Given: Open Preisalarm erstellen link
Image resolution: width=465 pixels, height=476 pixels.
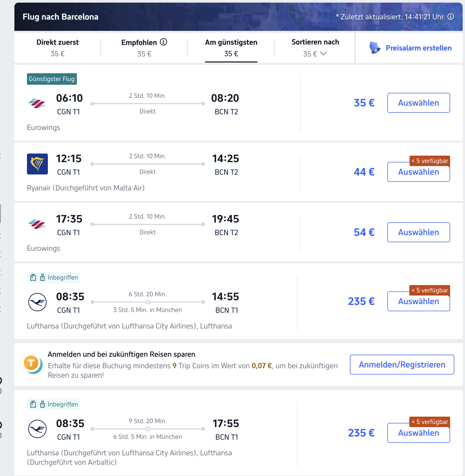Looking at the screenshot, I should click(x=419, y=48).
